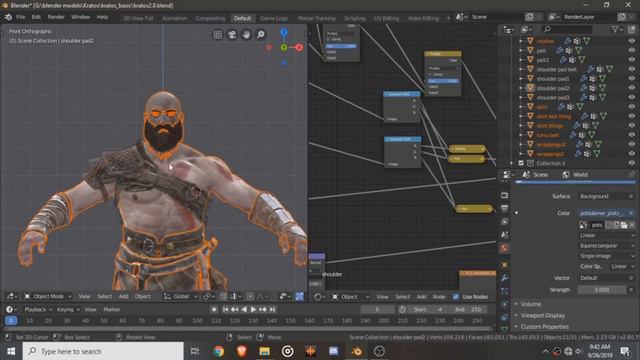Adjust the Strength 3.000 value slider

coord(602,289)
